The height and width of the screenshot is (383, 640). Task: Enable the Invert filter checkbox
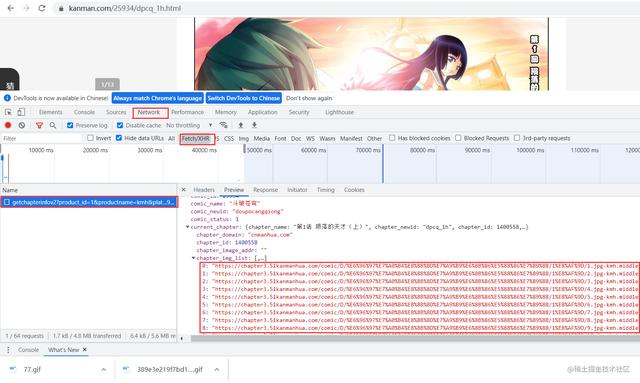click(90, 138)
